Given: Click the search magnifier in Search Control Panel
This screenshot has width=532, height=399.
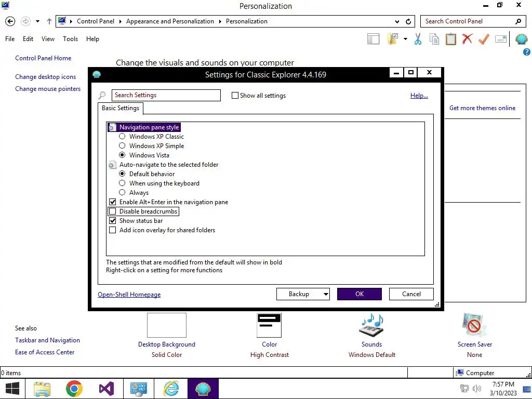Looking at the screenshot, I should (x=518, y=21).
